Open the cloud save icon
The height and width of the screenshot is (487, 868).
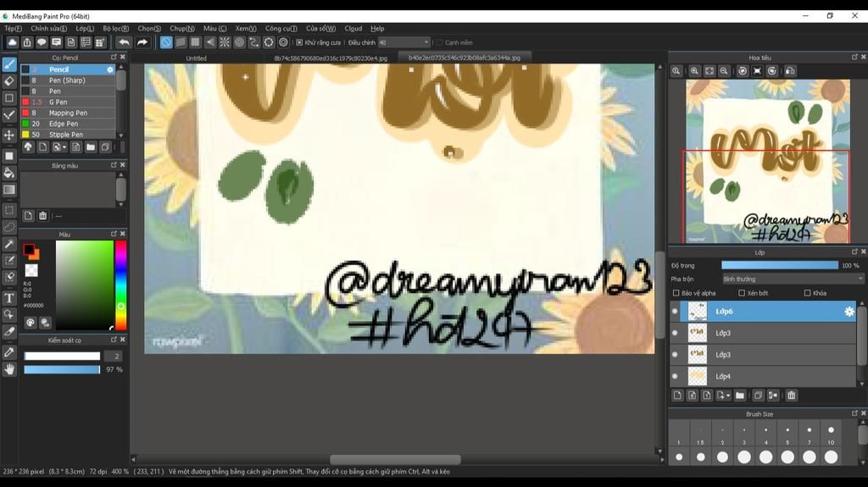[12, 42]
